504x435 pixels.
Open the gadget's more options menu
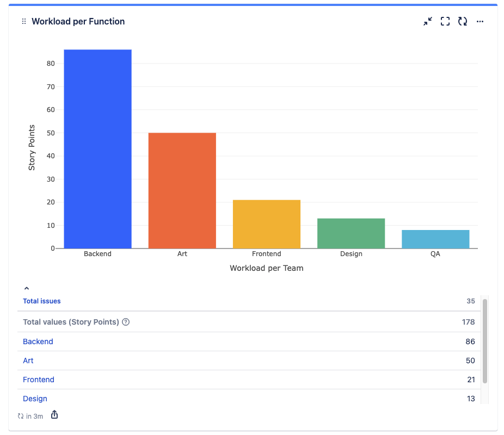tap(480, 21)
